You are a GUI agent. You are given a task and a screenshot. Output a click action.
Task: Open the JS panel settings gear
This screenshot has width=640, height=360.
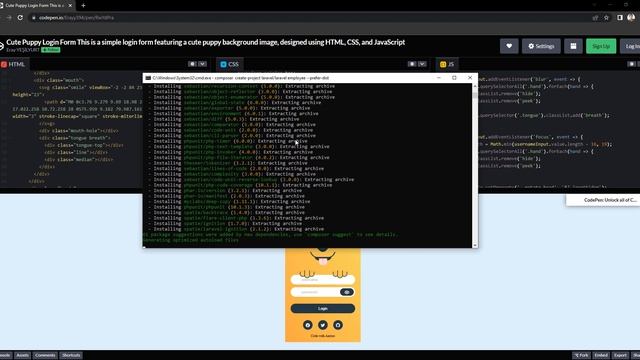point(631,64)
